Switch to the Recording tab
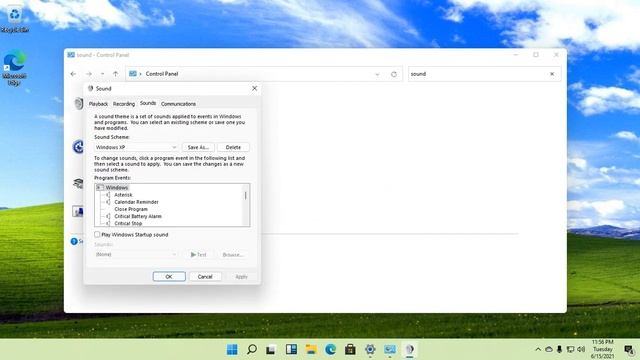This screenshot has width=640, height=360. [x=124, y=104]
